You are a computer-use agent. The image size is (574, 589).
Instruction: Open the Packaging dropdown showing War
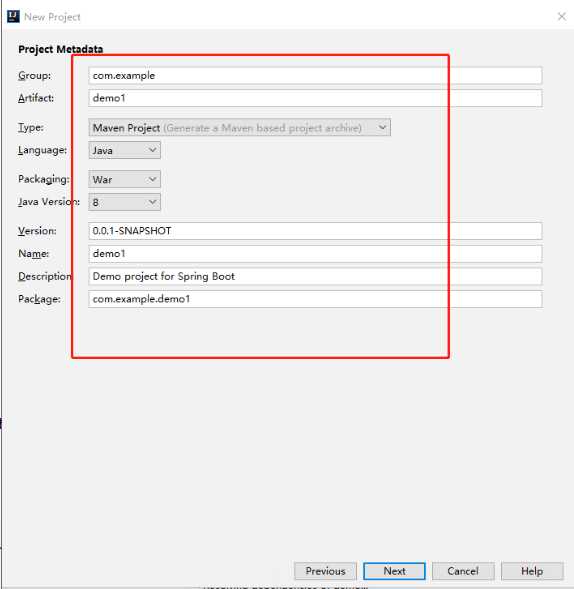click(124, 179)
